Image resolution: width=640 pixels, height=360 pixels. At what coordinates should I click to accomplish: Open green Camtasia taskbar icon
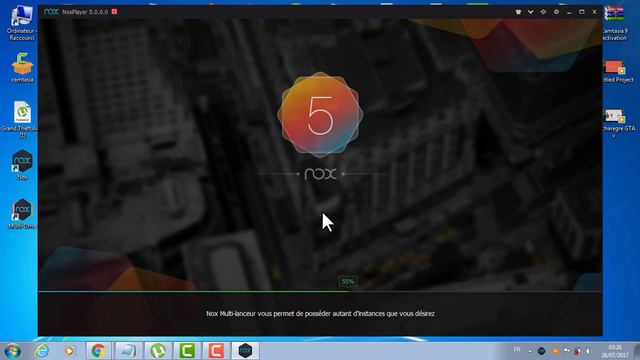click(x=187, y=351)
